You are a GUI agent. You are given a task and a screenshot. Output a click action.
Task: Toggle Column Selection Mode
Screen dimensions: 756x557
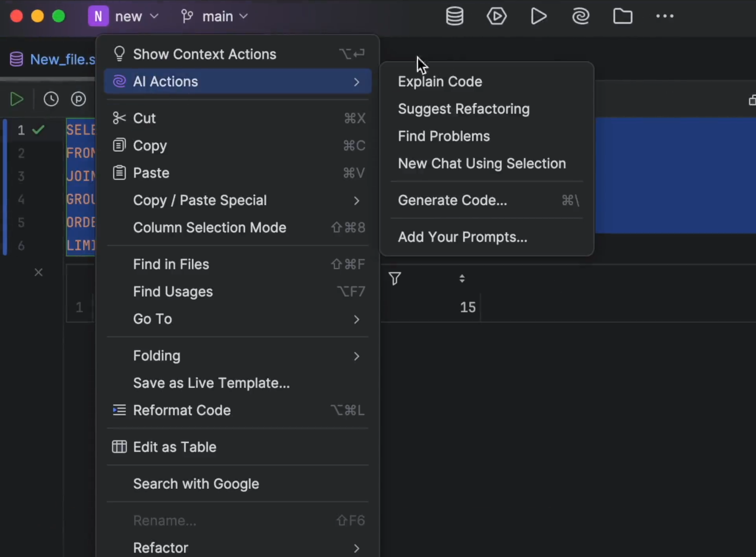coord(210,227)
